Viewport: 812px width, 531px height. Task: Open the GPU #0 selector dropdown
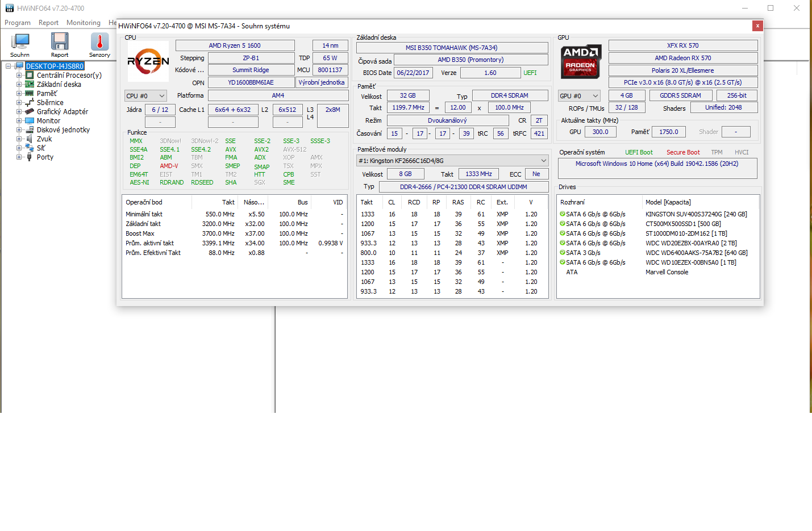click(x=579, y=96)
